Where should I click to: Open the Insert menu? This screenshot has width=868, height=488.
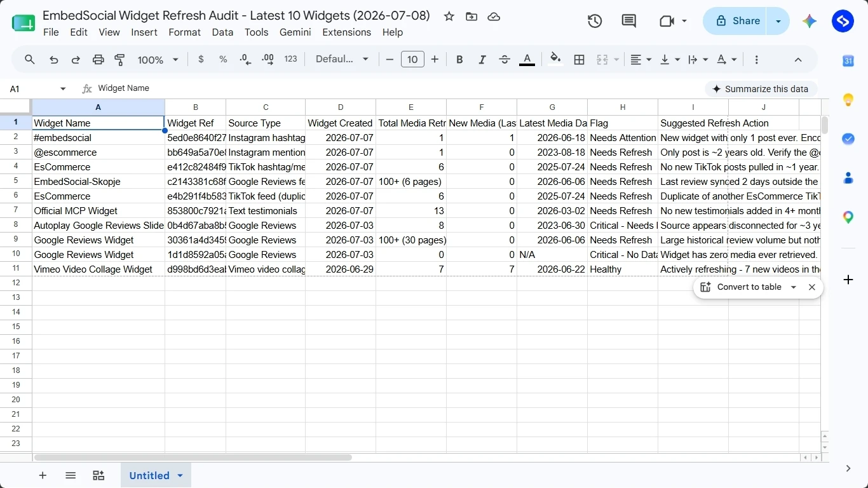pos(144,32)
